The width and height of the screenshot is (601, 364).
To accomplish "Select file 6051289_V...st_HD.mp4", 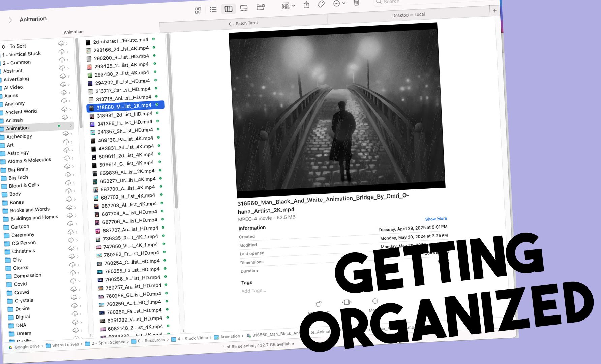I will [x=134, y=319].
